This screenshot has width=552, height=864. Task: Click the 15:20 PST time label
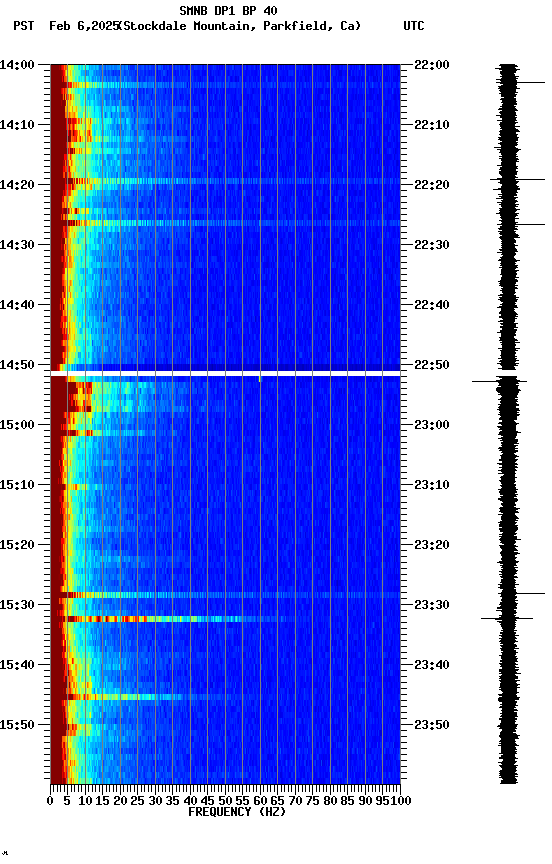pyautogui.click(x=17, y=545)
